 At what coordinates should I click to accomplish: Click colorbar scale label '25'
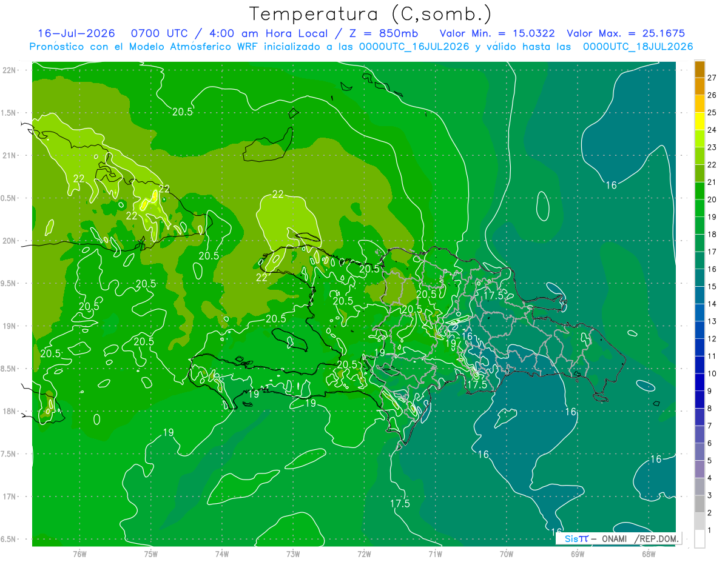pos(712,113)
